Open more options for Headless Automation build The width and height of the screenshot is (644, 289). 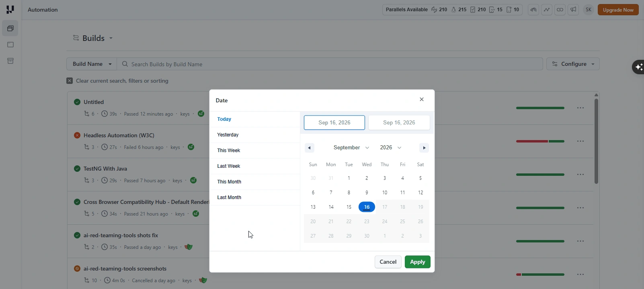(580, 141)
